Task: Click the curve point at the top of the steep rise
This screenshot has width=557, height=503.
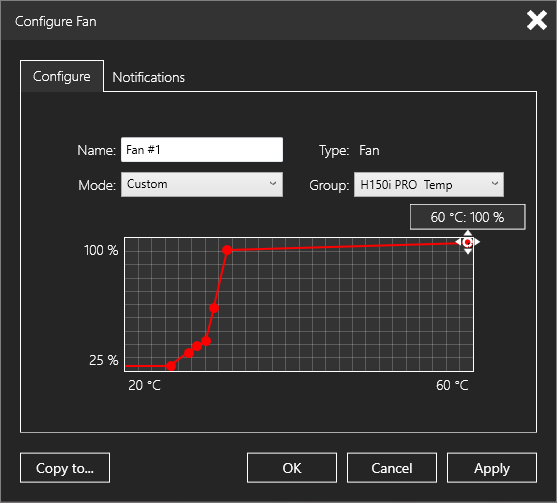Action: pos(227,250)
